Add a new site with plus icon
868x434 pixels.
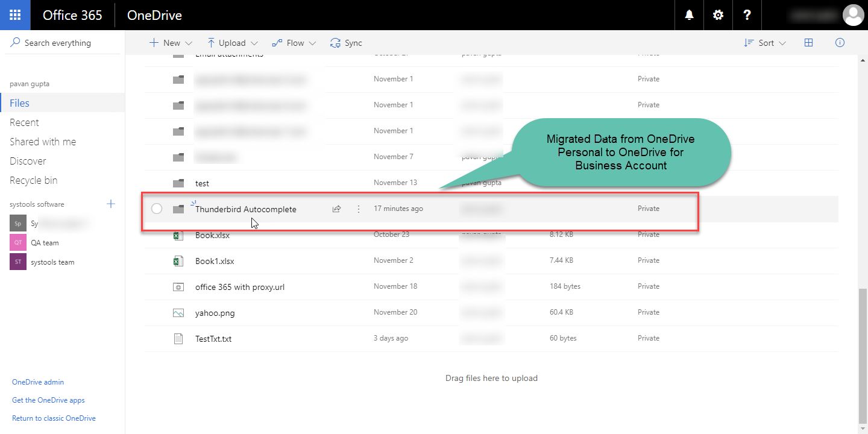pos(111,204)
